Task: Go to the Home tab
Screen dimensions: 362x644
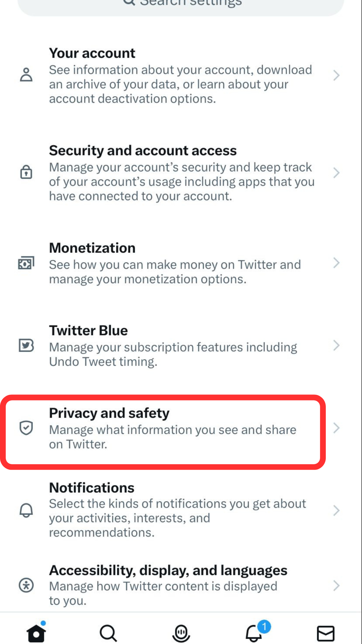Action: 36,632
